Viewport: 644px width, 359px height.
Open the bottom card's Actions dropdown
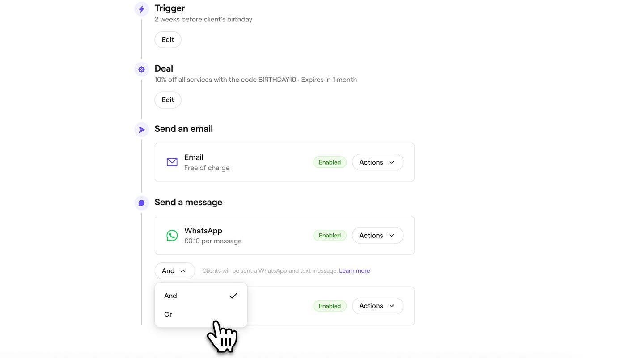[x=377, y=306]
